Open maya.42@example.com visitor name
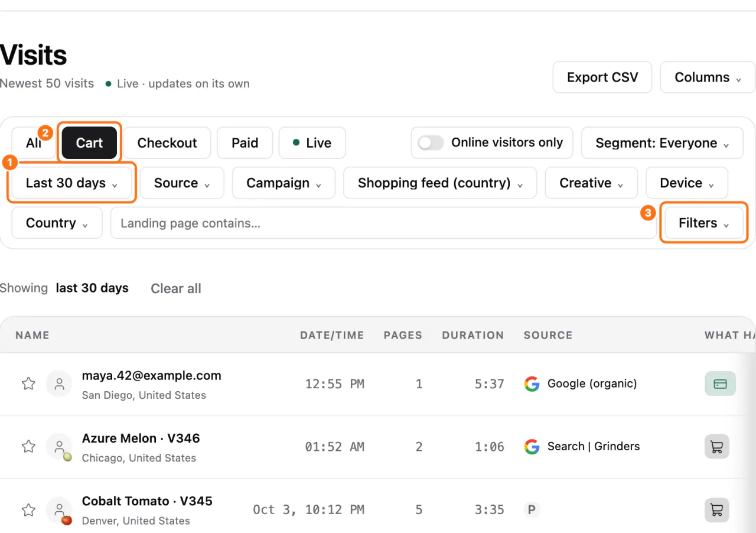This screenshot has width=756, height=533. [152, 376]
